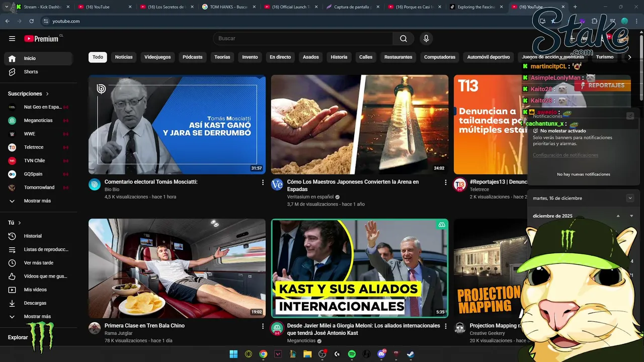Go to previous month in the calendar
The width and height of the screenshot is (644, 362).
(x=618, y=216)
